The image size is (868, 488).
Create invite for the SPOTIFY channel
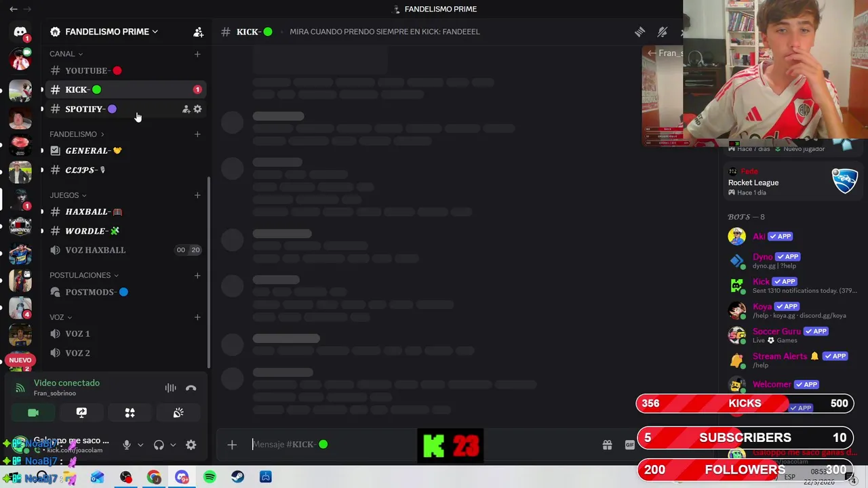(186, 109)
